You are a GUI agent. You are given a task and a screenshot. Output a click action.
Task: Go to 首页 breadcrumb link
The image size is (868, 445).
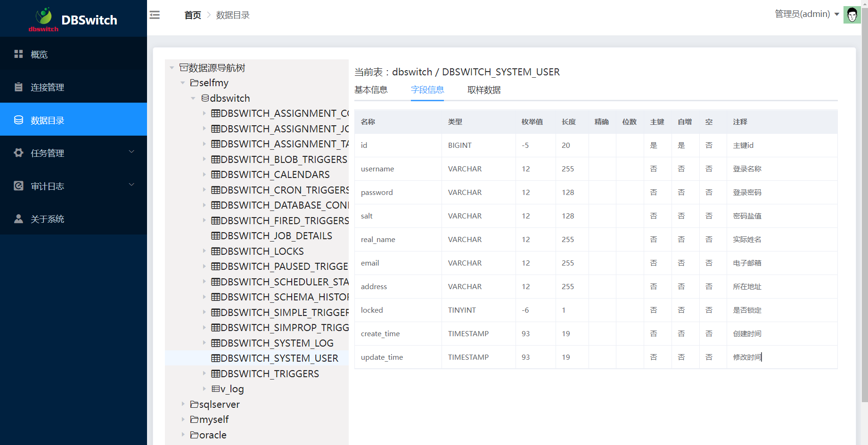[x=192, y=15]
